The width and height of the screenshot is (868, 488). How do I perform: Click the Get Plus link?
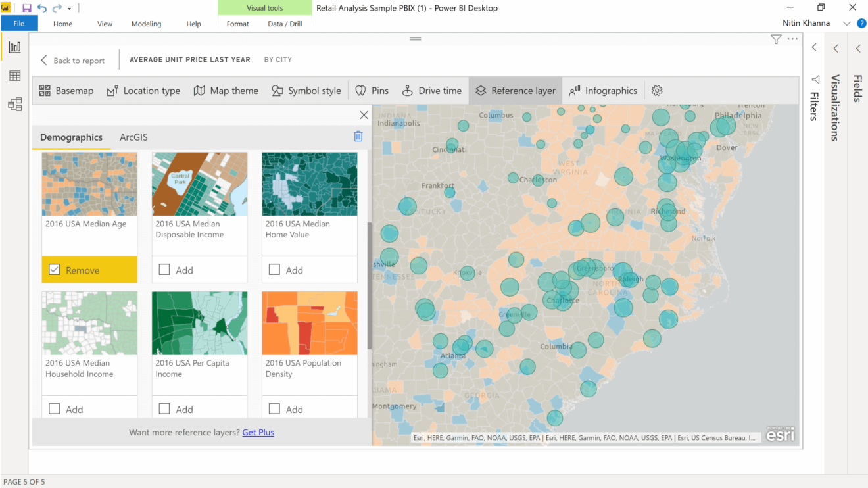258,432
